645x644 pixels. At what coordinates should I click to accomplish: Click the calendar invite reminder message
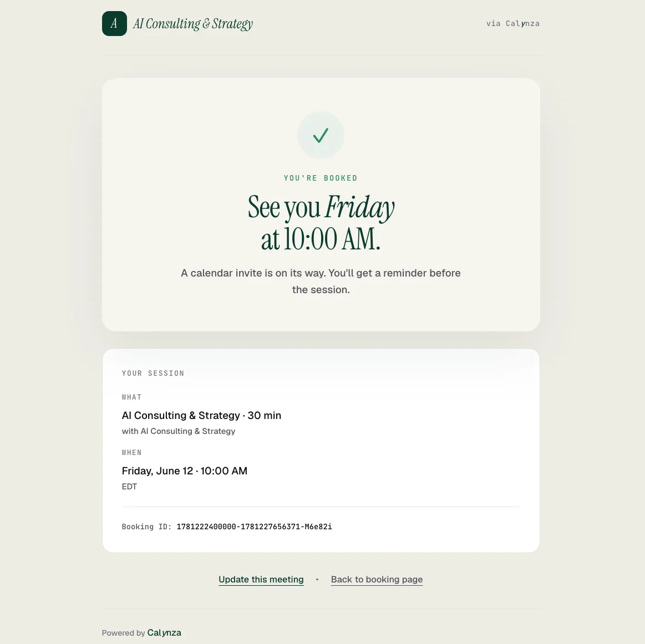[321, 282]
